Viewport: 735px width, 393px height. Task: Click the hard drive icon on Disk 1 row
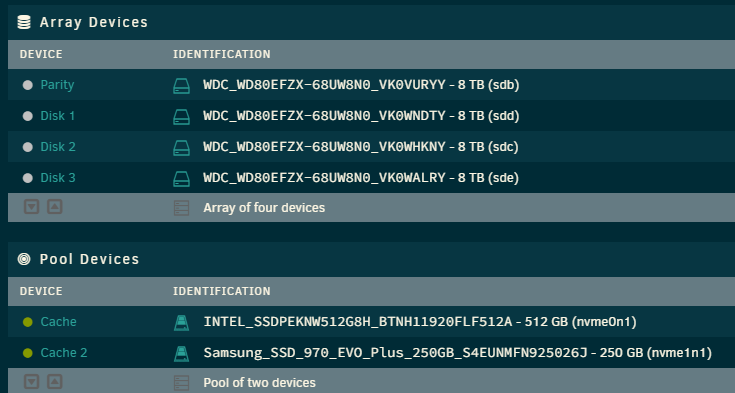pyautogui.click(x=181, y=117)
